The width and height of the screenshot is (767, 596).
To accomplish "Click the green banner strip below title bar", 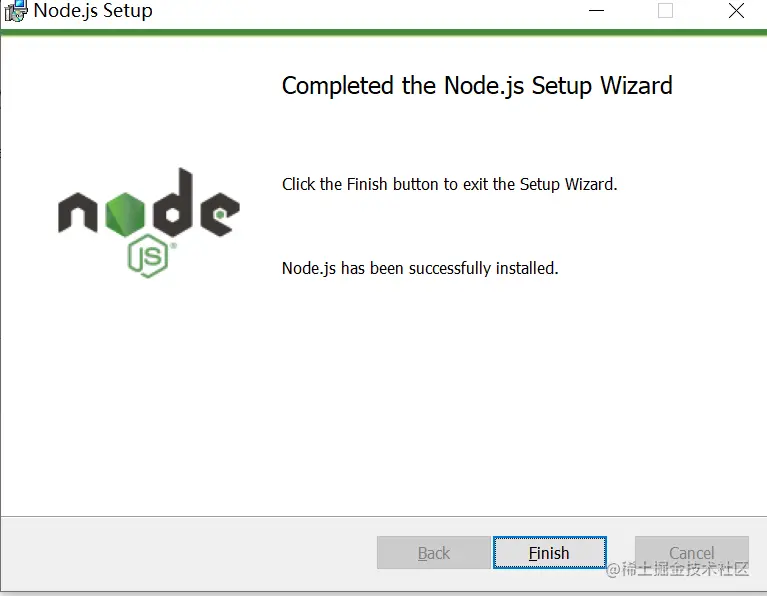I will tap(384, 32).
